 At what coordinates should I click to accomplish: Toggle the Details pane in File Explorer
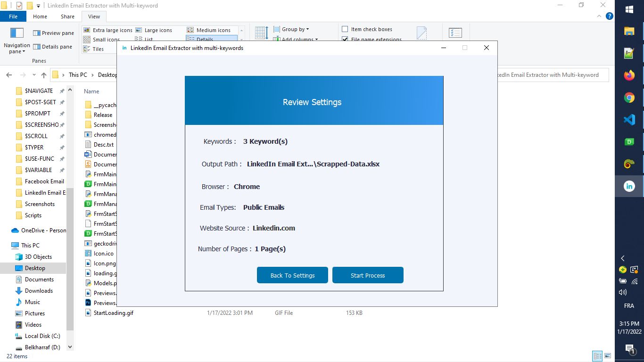[x=52, y=47]
